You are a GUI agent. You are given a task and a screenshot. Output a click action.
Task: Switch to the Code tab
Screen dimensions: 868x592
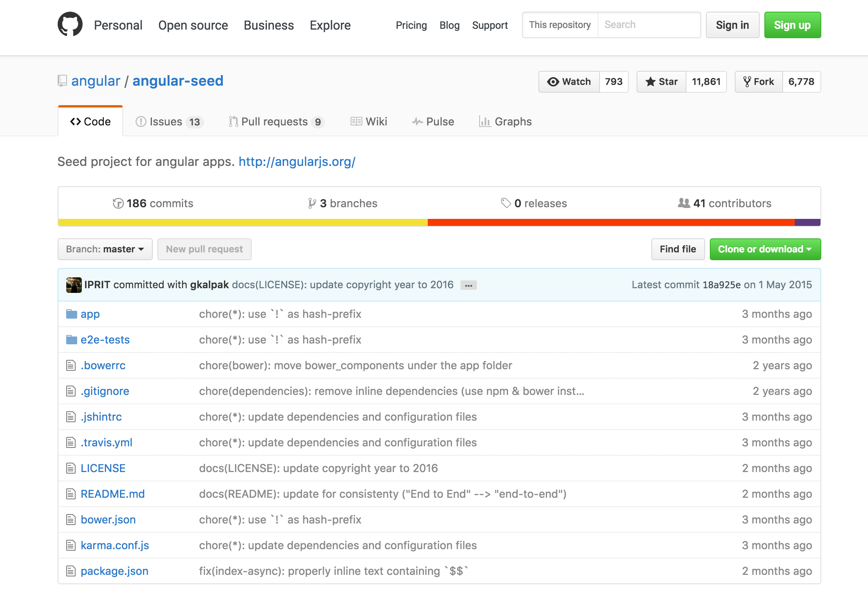[x=90, y=122]
